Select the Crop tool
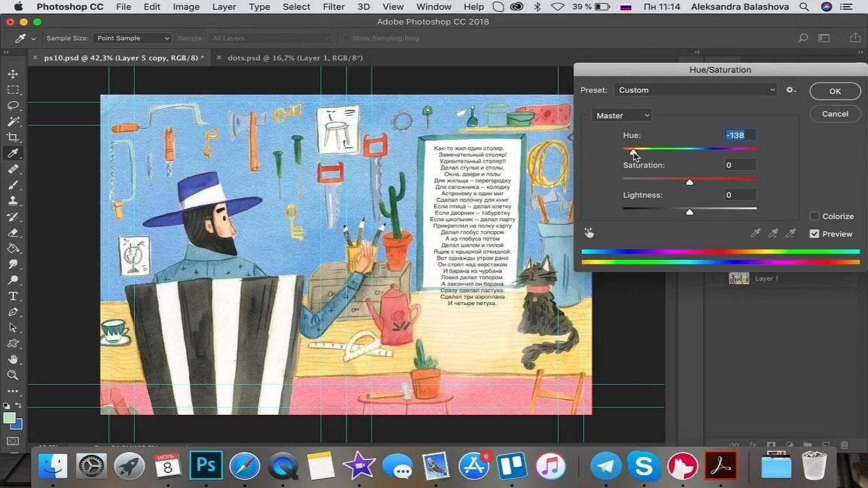The height and width of the screenshot is (488, 868). 13,137
